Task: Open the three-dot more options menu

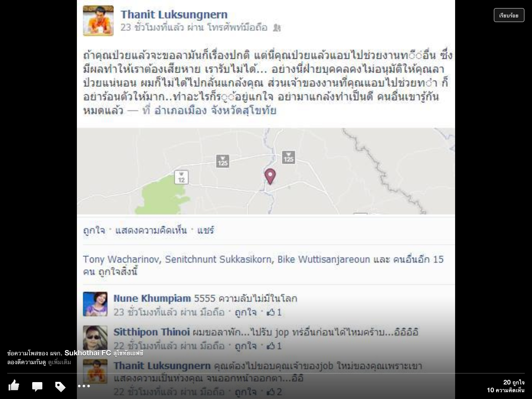Action: click(x=84, y=386)
